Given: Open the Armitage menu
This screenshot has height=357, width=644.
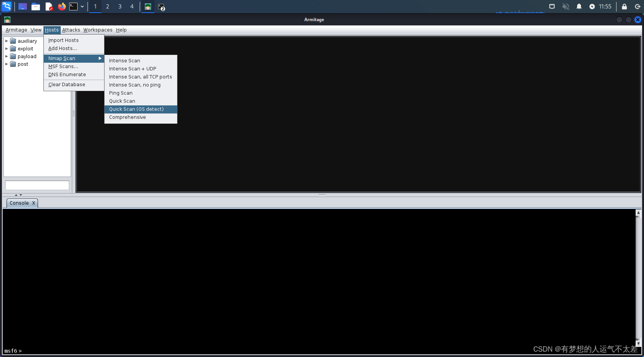Looking at the screenshot, I should 17,30.
